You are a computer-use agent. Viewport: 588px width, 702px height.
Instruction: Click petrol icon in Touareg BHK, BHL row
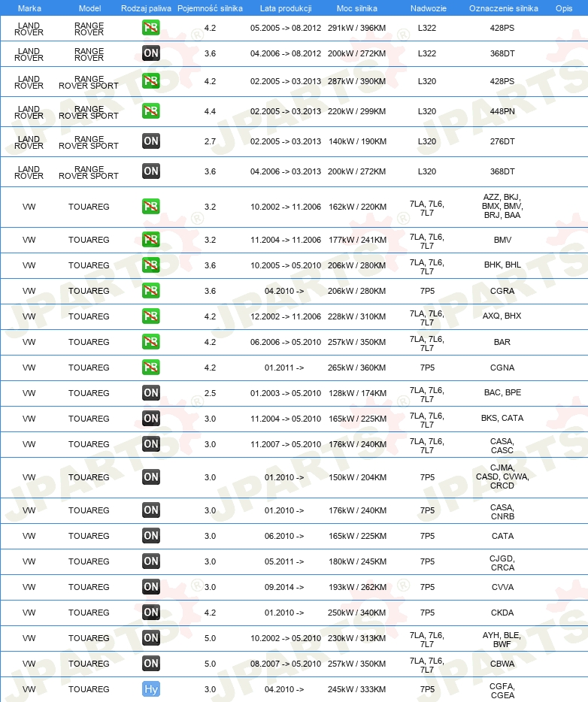click(x=151, y=265)
